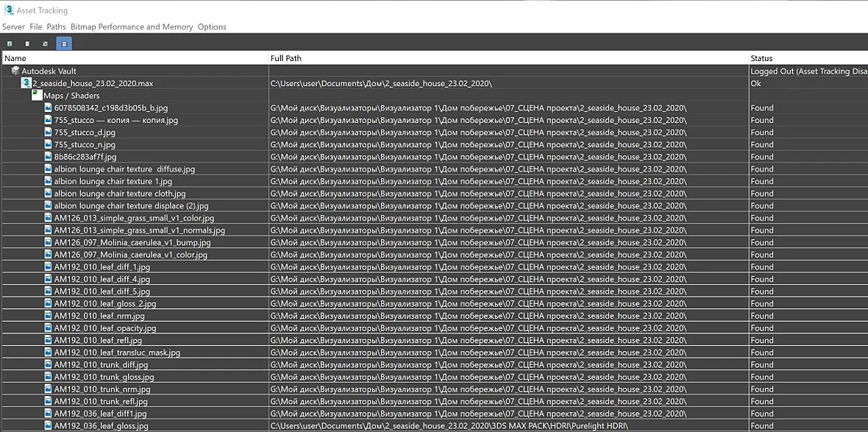Click bitmap icon of 755_stucco — копия — копия.jpg

(49, 120)
